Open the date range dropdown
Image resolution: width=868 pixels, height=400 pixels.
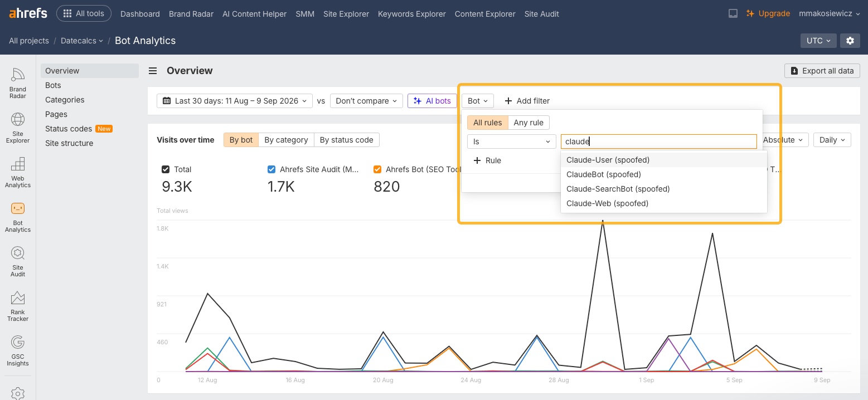[235, 101]
